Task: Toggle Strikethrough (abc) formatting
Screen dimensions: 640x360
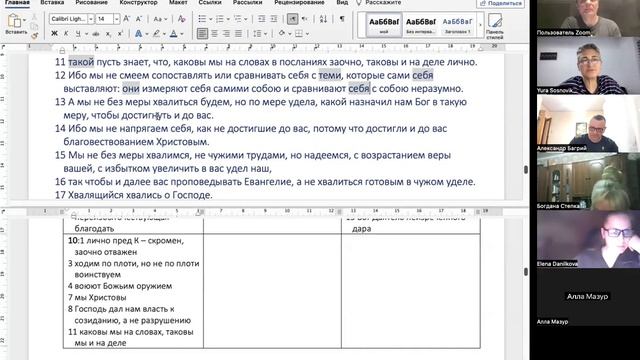Action: 96,34
